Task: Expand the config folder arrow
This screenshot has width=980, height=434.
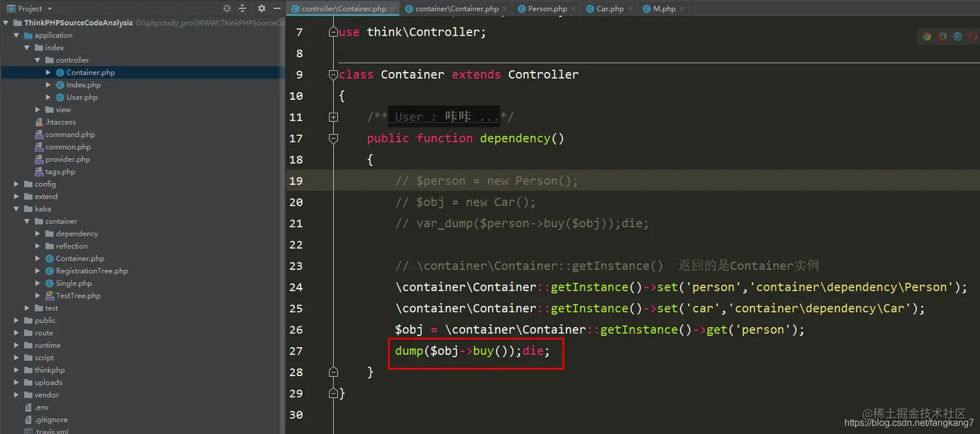Action: (16, 184)
